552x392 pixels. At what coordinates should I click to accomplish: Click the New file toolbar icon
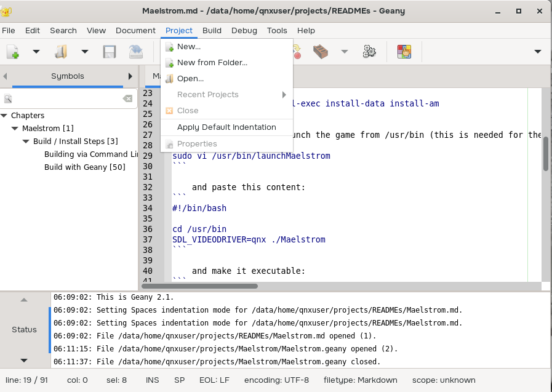click(x=13, y=52)
